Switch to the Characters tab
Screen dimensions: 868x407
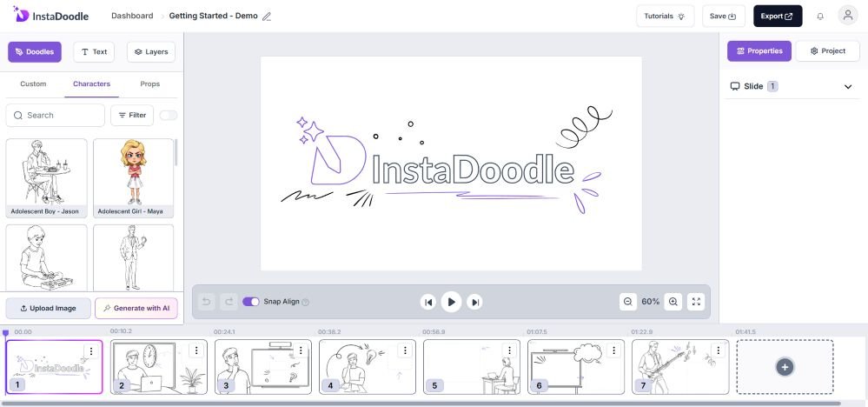point(91,84)
